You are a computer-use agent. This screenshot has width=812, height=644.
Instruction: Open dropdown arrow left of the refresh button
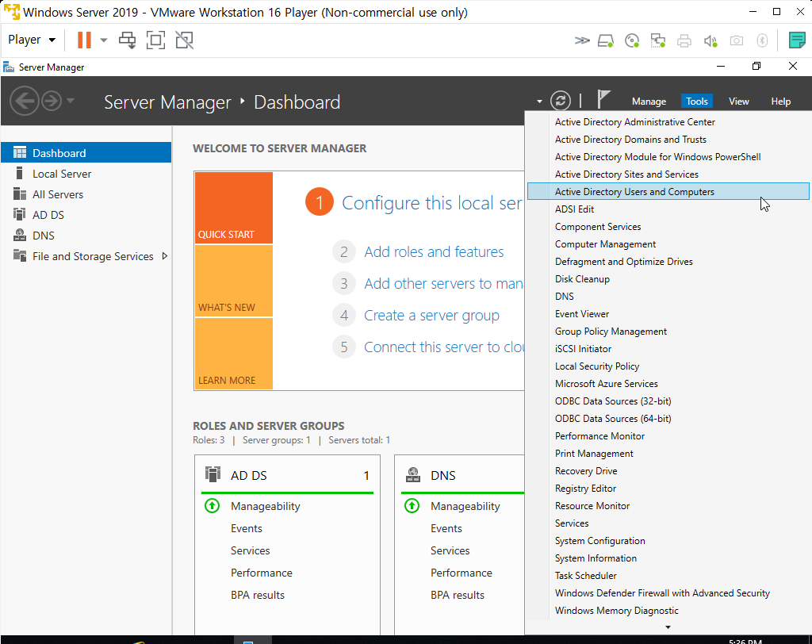(539, 102)
